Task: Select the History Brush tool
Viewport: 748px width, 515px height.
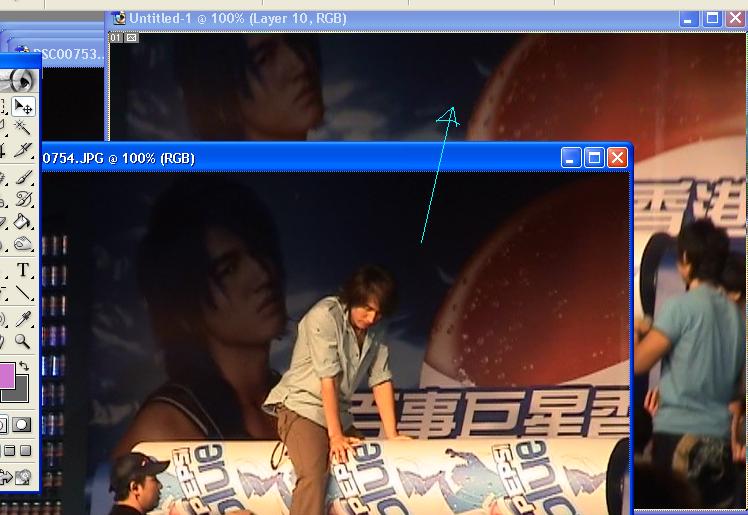Action: coord(23,199)
